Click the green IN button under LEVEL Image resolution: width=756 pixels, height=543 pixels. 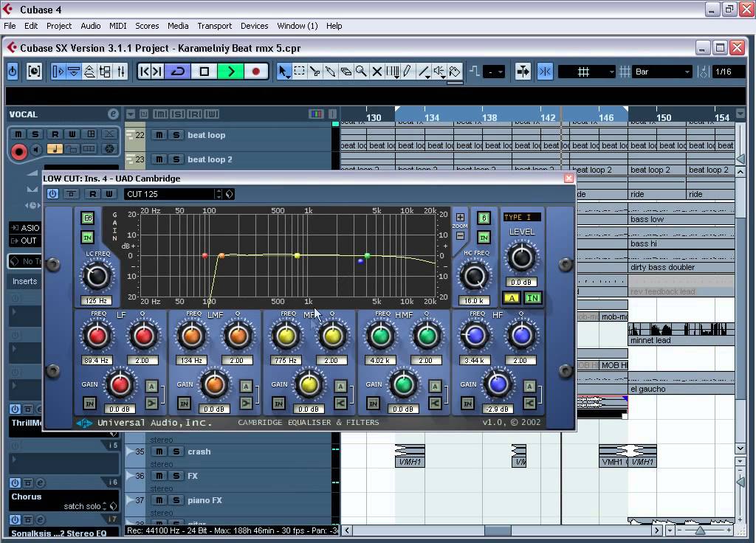(x=533, y=298)
